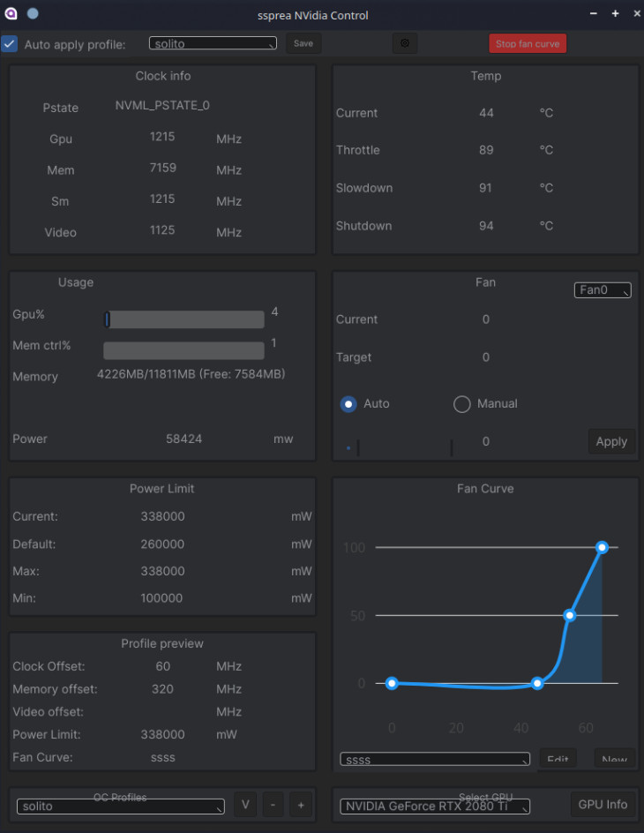Click the Mem ctrl% usage progress bar
This screenshot has height=833, width=644.
point(183,350)
